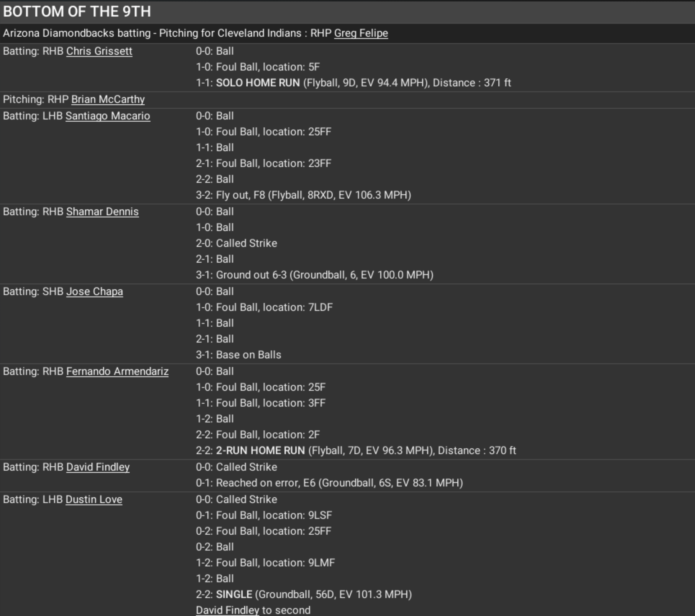Click the BOTTOM OF THE 9TH header
The image size is (695, 616).
coord(77,12)
